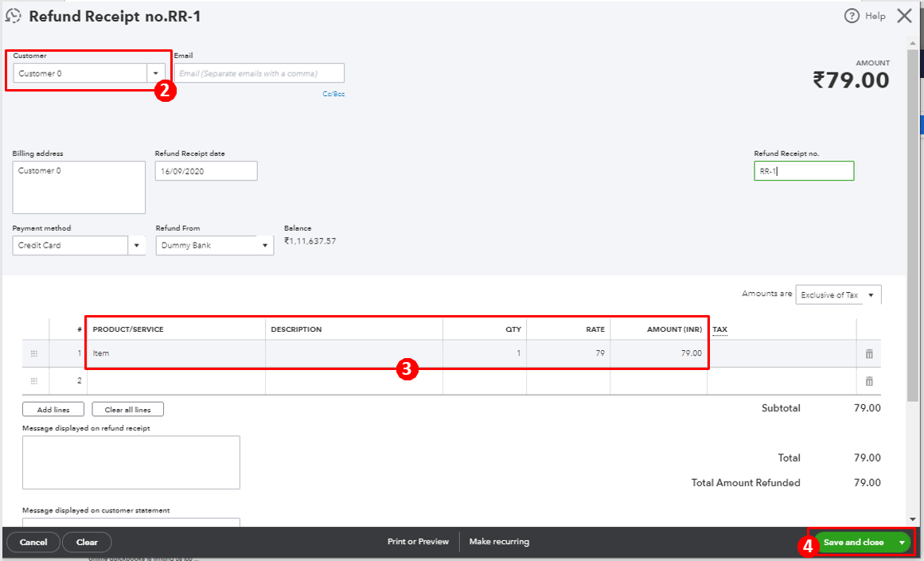Image resolution: width=924 pixels, height=561 pixels.
Task: Click the description cell of line 1
Action: point(354,353)
